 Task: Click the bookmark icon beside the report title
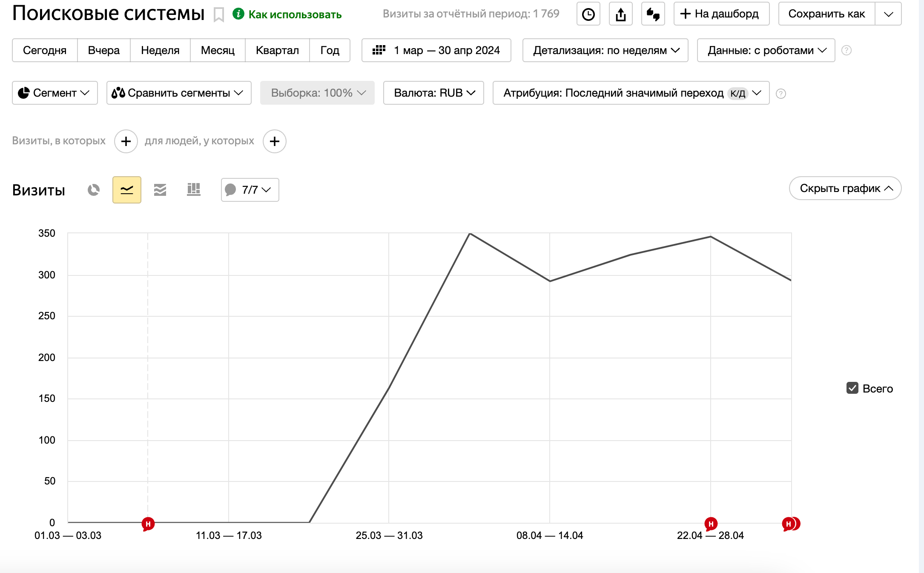pos(219,15)
